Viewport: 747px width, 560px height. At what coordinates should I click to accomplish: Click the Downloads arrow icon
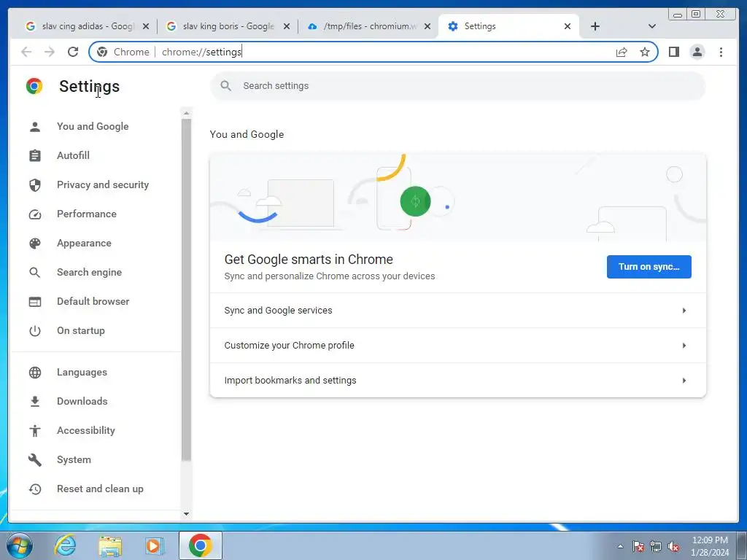(x=35, y=402)
